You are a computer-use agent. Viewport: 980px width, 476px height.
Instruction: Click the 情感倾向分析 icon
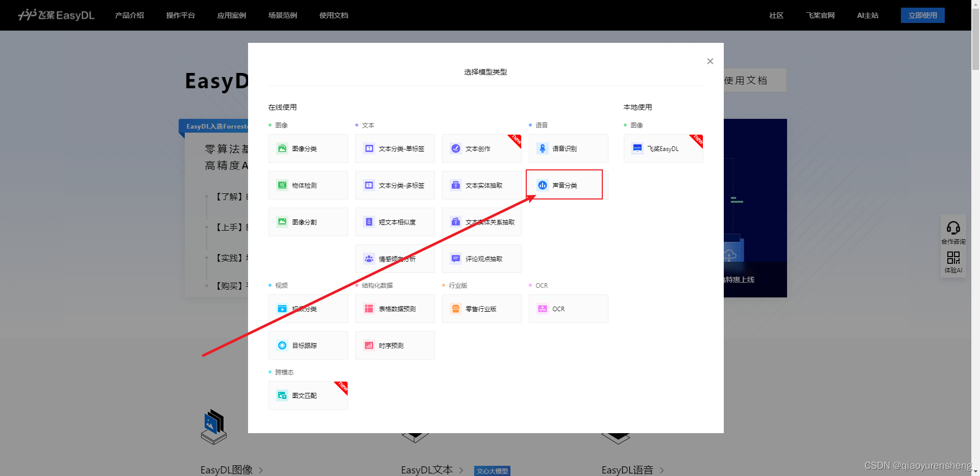pyautogui.click(x=369, y=259)
